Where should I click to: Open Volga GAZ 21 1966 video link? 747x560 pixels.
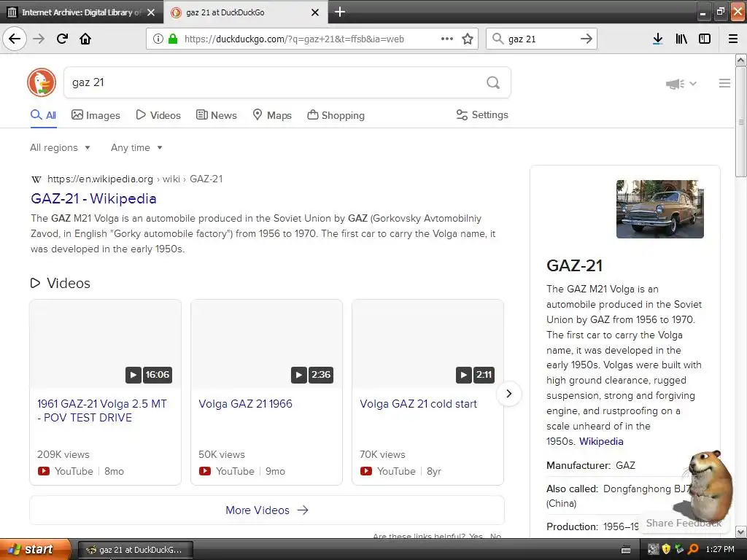[x=245, y=404]
